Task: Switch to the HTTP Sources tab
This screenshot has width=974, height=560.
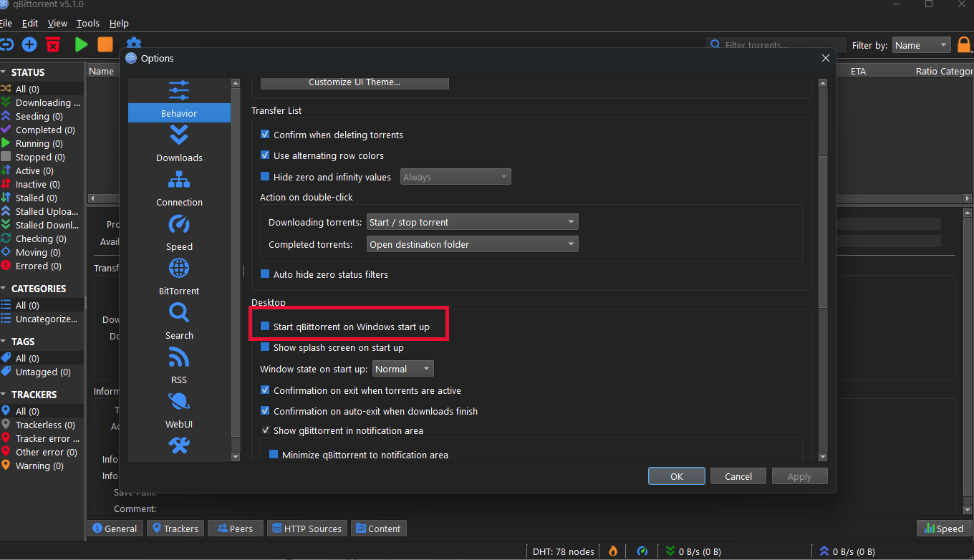Action: [x=307, y=528]
